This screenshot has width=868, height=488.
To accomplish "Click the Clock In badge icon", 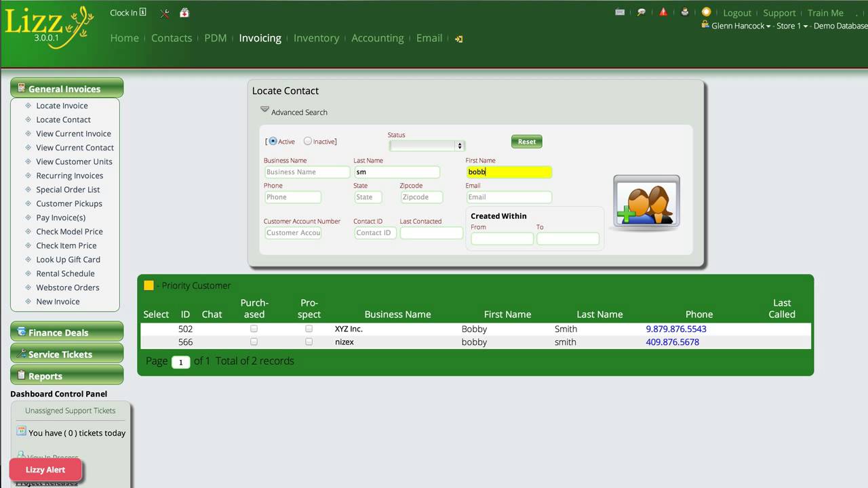I will coord(142,12).
